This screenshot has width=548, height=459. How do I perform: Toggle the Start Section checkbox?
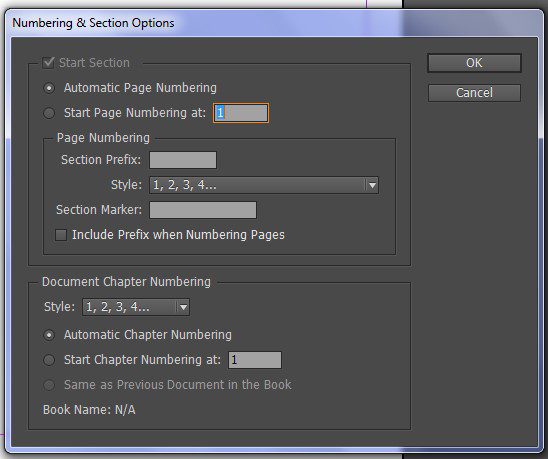coord(48,63)
